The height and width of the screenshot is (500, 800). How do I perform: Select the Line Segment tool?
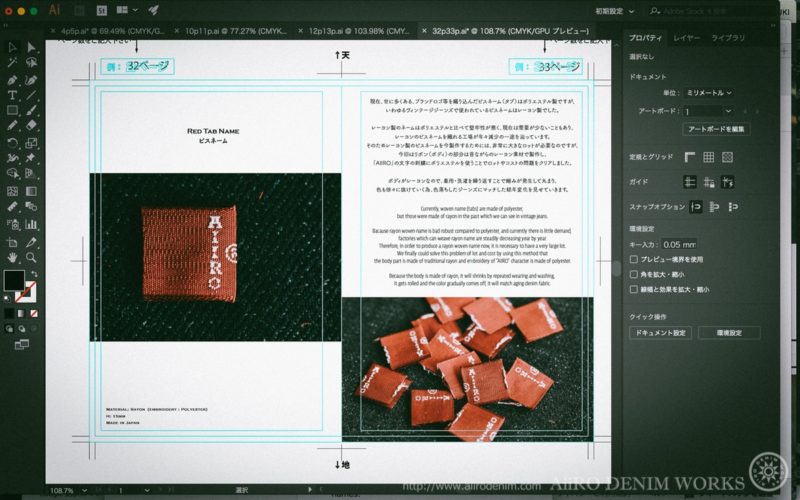(x=31, y=95)
